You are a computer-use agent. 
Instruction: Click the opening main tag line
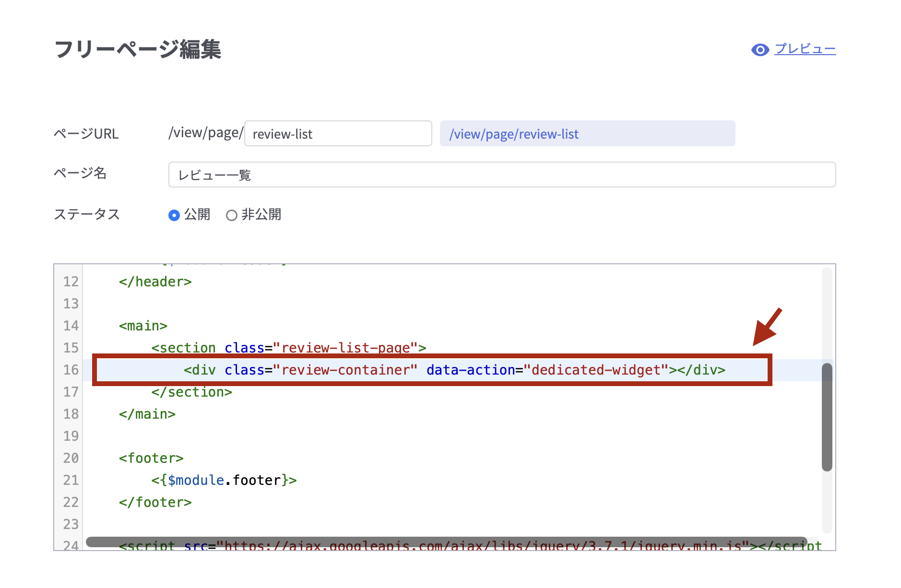tap(143, 326)
